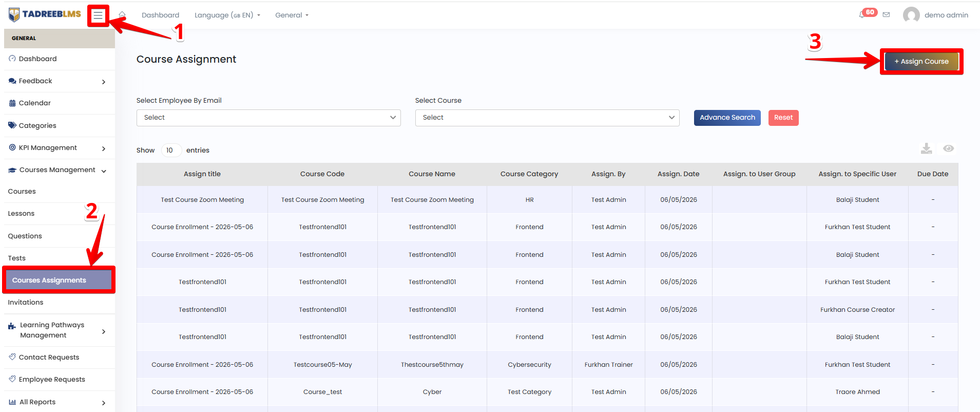Click the Employee Requests icon
980x412 pixels.
(x=12, y=379)
